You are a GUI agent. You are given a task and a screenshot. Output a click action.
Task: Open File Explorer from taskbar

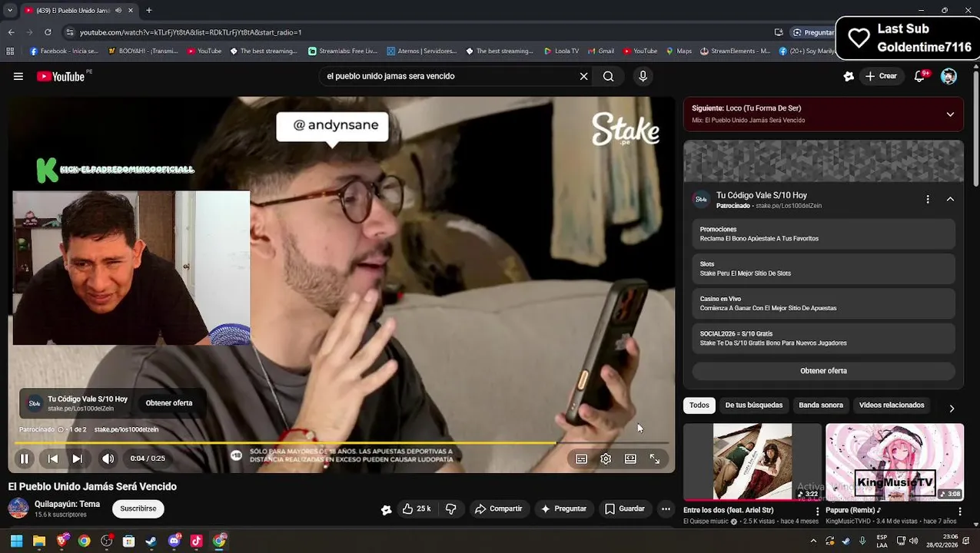39,541
